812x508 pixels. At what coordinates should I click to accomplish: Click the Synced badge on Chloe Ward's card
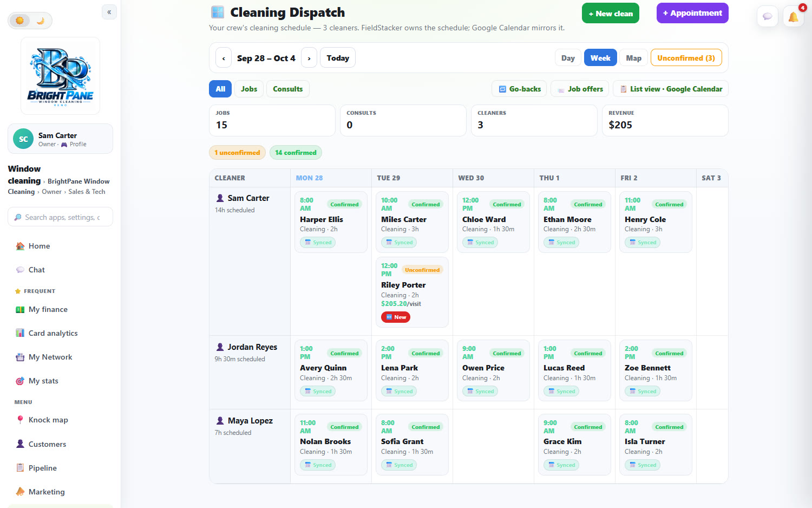coord(480,243)
